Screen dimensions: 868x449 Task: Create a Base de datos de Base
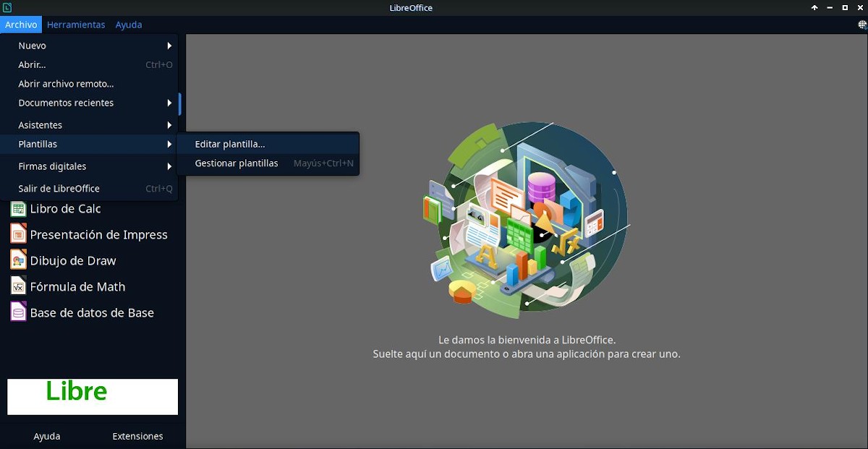pyautogui.click(x=92, y=313)
